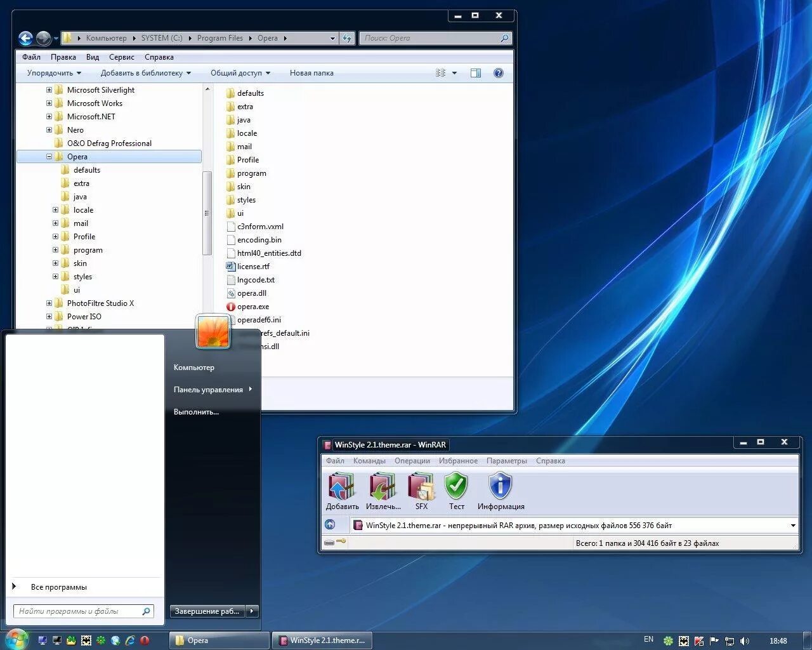Image resolution: width=812 pixels, height=650 pixels.
Task: Expand PhotoFiltre Studio X tree node
Action: click(x=49, y=303)
